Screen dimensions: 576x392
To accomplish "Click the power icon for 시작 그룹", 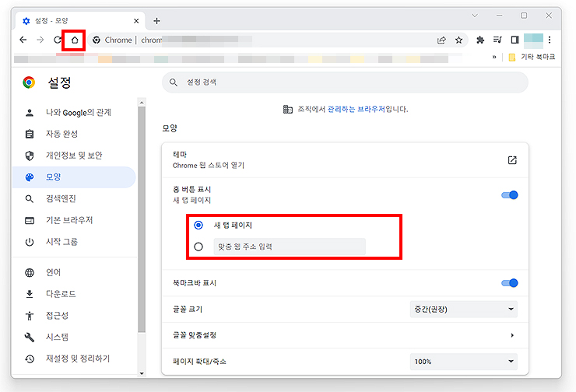I will 30,242.
